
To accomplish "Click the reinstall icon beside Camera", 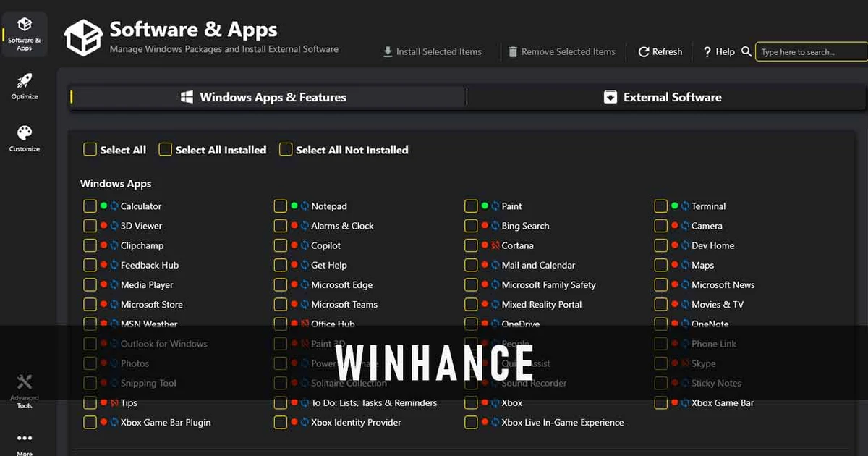I will [x=685, y=226].
